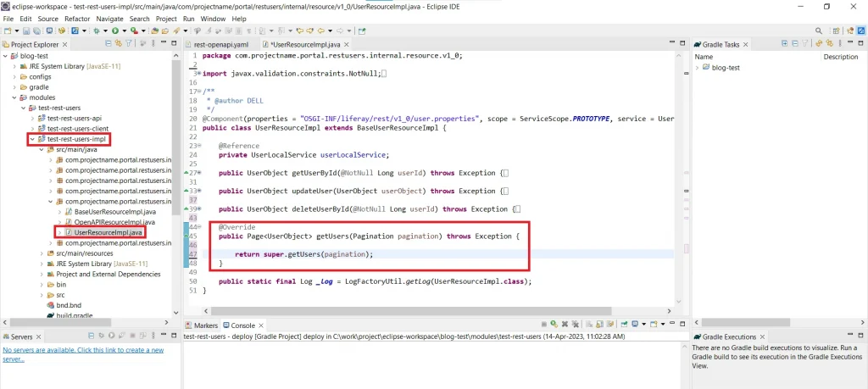Open the Window menu
The height and width of the screenshot is (389, 868).
pos(213,19)
